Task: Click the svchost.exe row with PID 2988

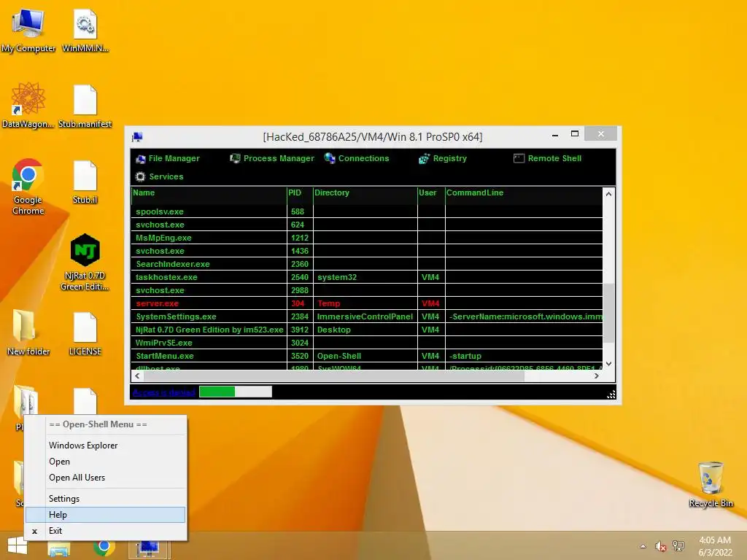Action: [x=367, y=290]
